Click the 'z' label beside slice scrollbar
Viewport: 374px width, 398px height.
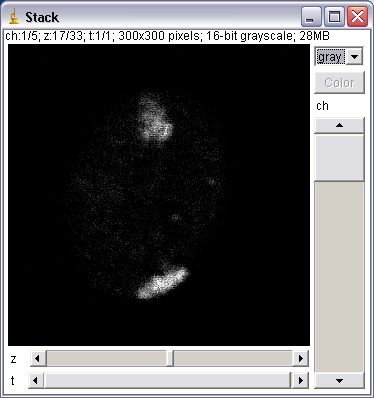click(13, 359)
